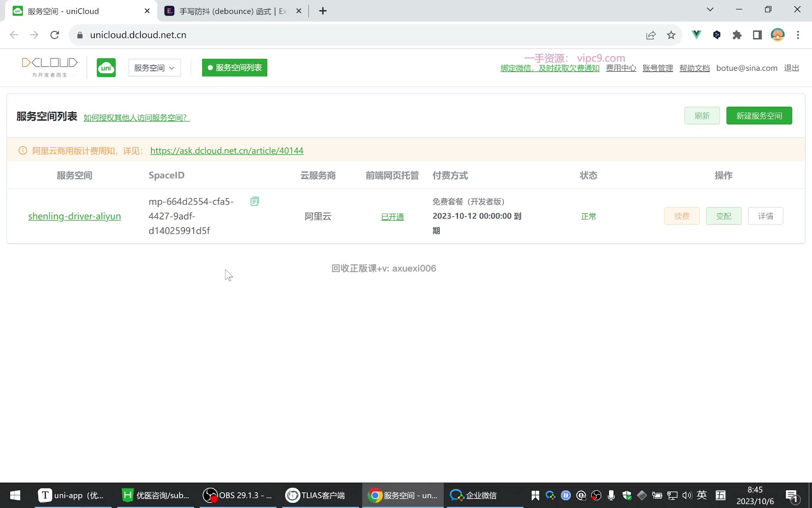Click the green uni cloud logo icon
This screenshot has height=508, width=812.
[x=106, y=68]
